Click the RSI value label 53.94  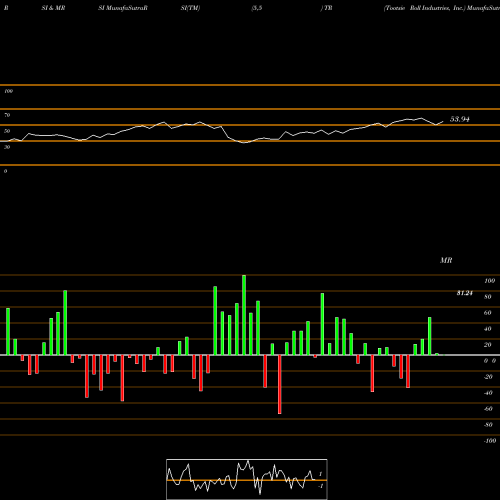point(460,119)
